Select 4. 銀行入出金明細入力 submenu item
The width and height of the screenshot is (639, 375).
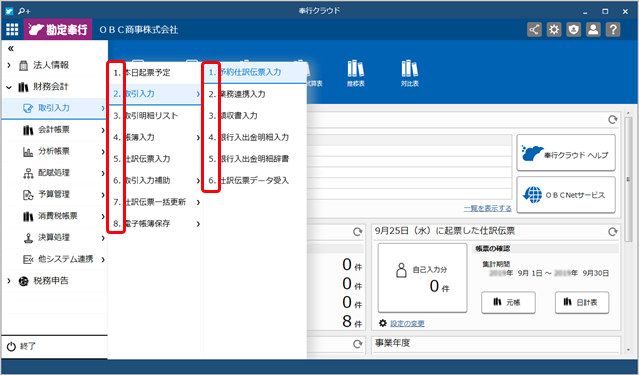tap(255, 137)
